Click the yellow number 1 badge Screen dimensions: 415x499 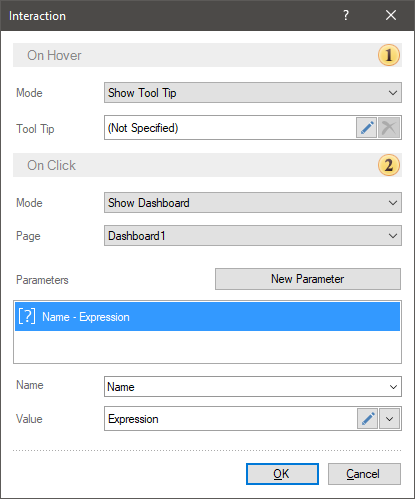(x=389, y=55)
